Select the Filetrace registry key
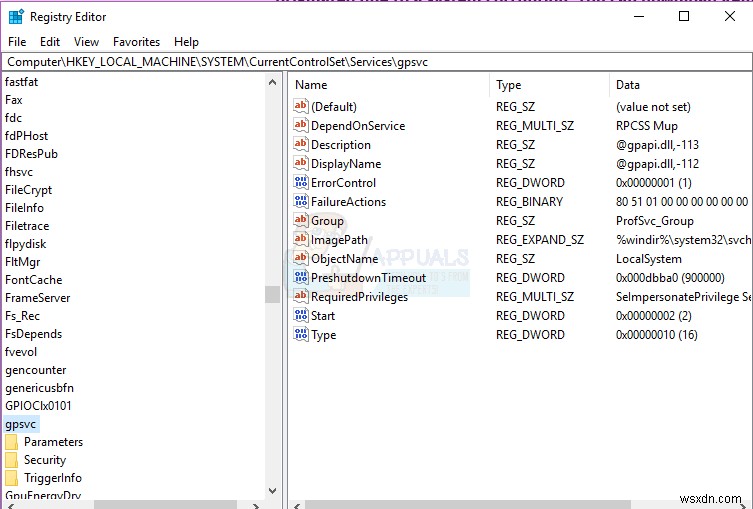This screenshot has width=753, height=509. pyautogui.click(x=27, y=226)
